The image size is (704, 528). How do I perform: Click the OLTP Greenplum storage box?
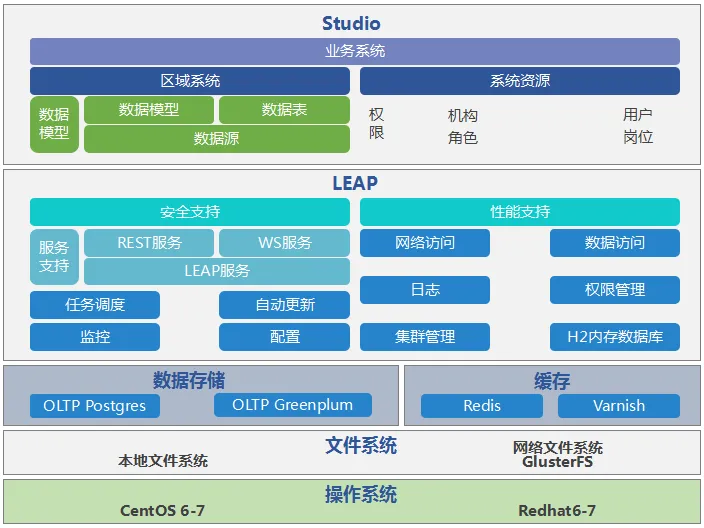pos(292,405)
